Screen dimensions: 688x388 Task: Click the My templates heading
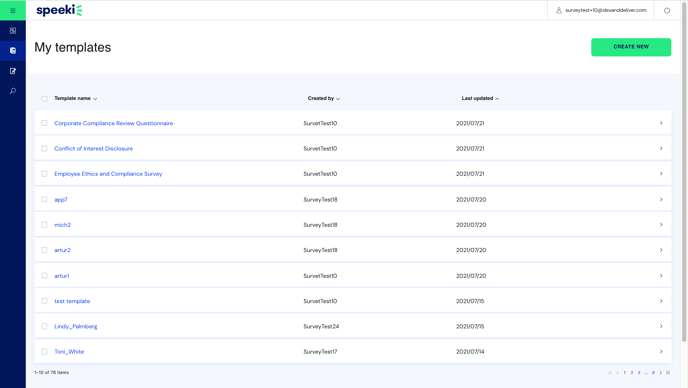pyautogui.click(x=73, y=47)
